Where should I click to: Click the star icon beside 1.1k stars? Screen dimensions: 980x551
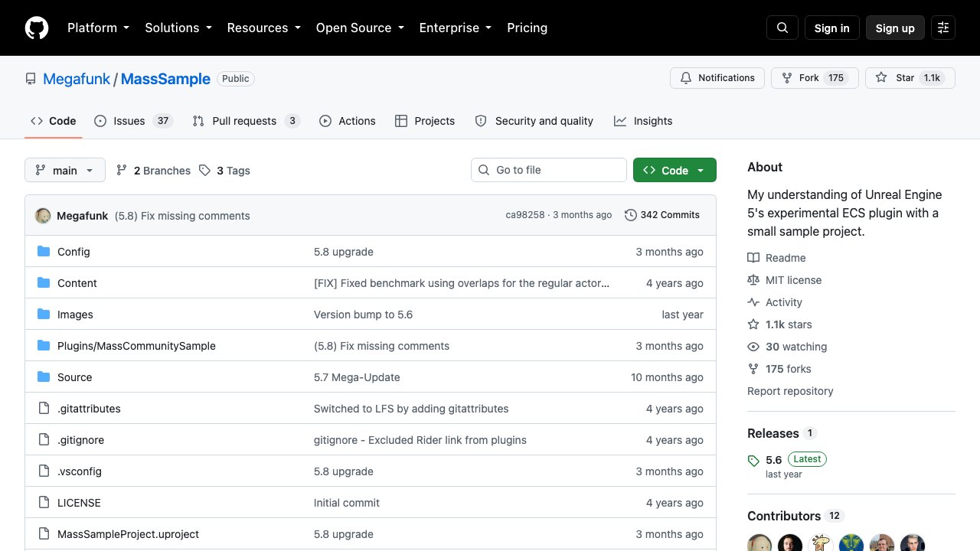[753, 324]
